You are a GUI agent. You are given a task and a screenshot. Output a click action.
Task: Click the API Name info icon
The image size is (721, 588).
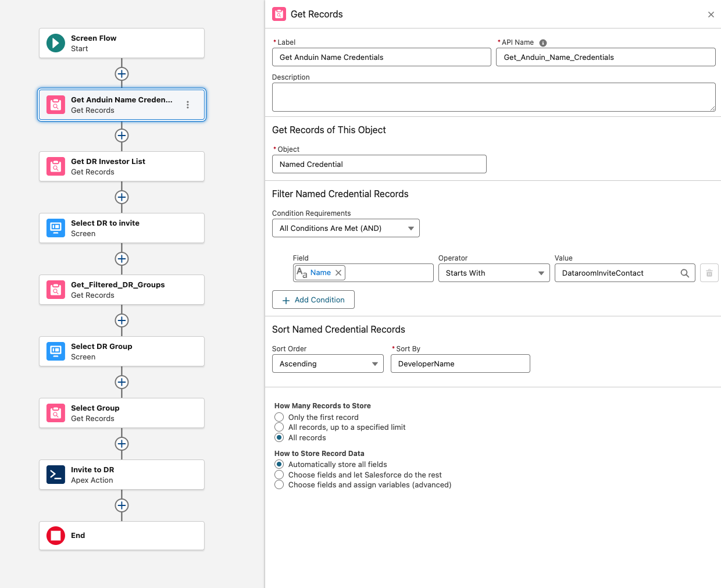(x=543, y=42)
